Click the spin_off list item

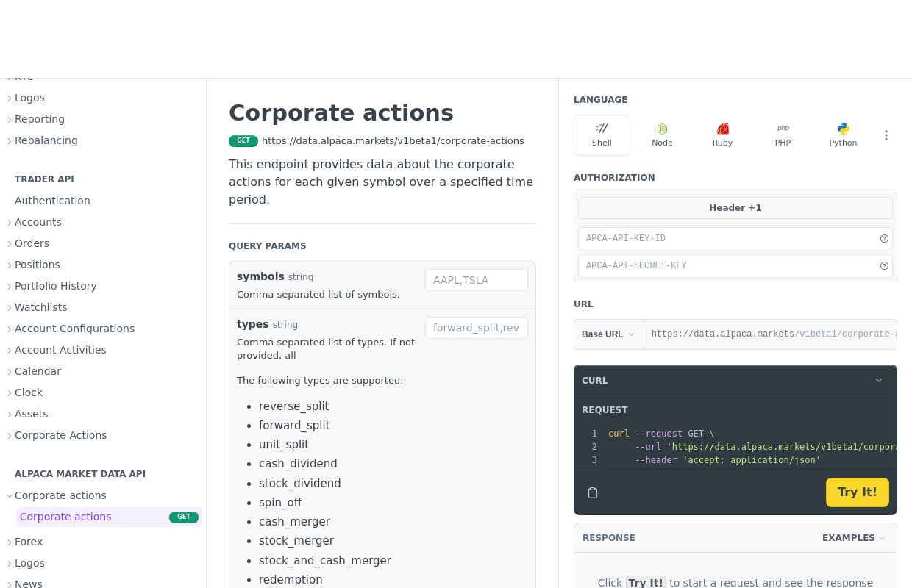(280, 503)
